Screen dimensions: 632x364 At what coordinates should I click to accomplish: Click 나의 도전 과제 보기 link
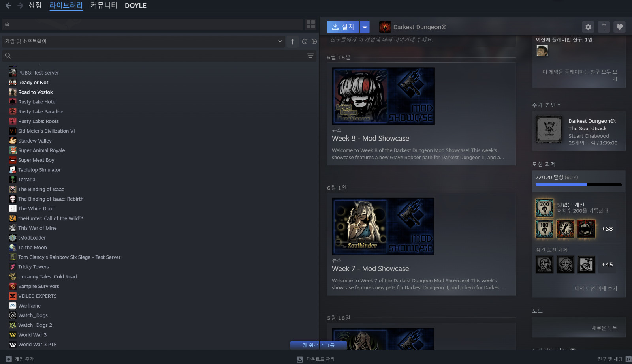pyautogui.click(x=596, y=288)
